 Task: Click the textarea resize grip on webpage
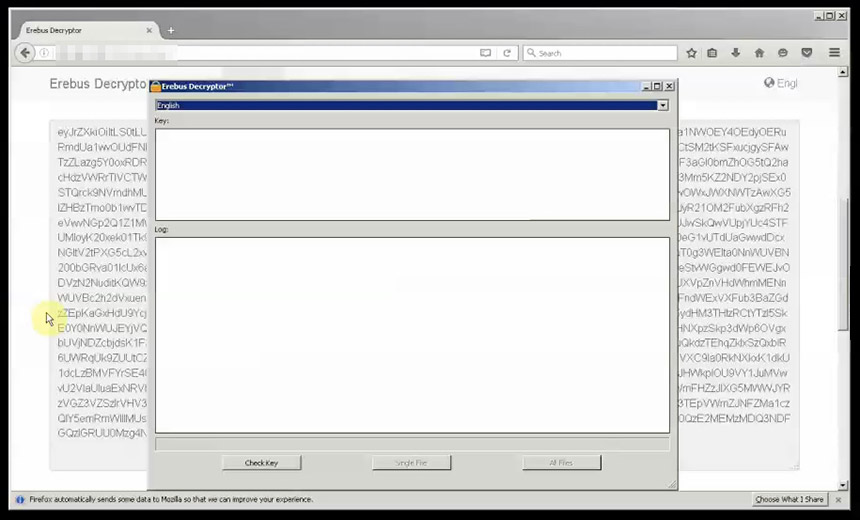pos(794,467)
